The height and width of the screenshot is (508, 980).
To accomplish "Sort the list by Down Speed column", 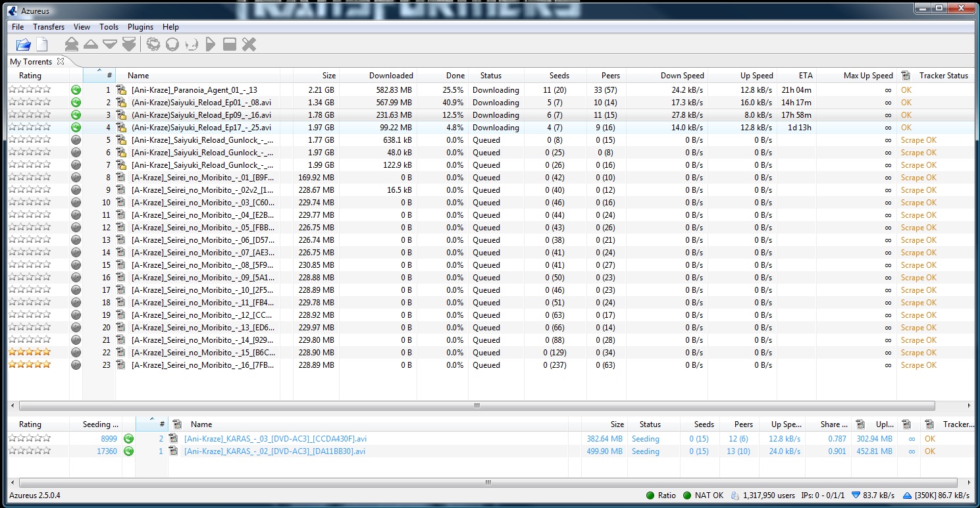I will click(682, 76).
